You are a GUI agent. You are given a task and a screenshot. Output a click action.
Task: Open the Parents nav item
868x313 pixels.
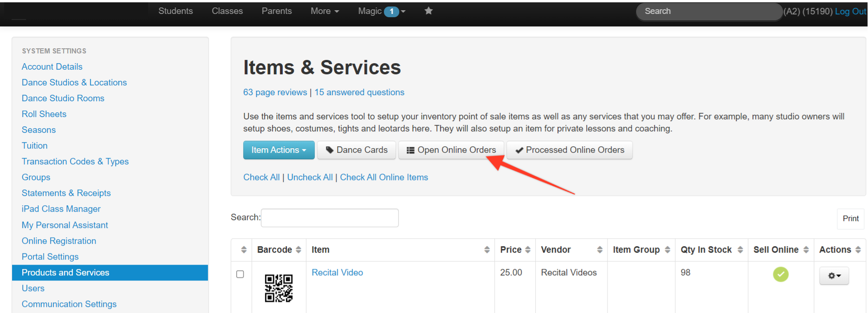point(277,11)
